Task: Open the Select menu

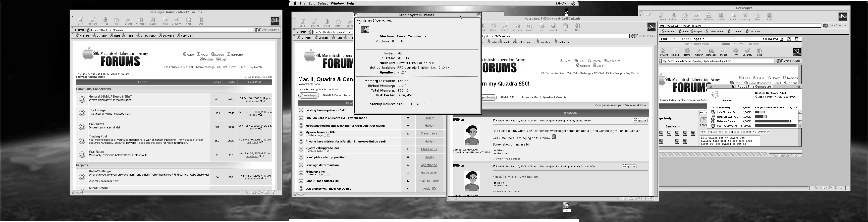Action: click(323, 3)
